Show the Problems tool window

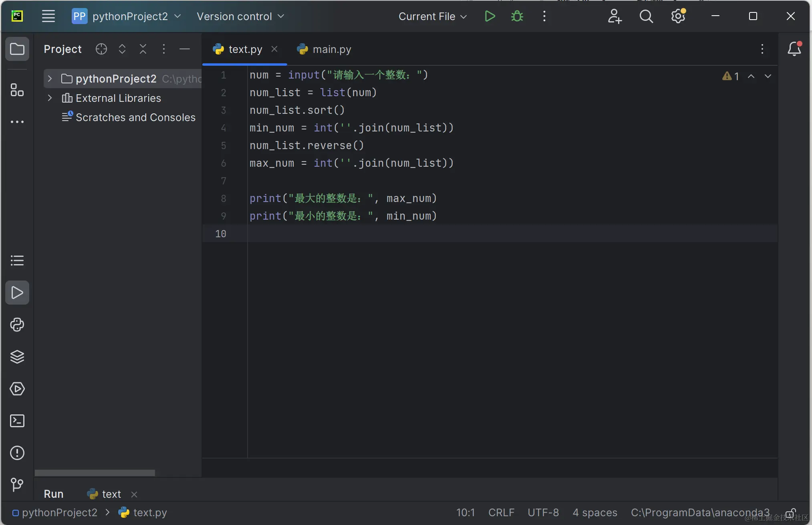click(x=17, y=453)
